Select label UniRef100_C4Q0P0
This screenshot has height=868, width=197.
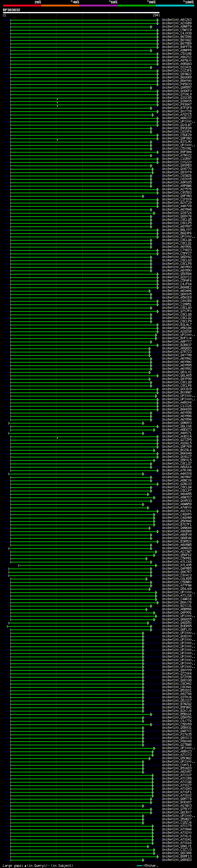(x=177, y=514)
